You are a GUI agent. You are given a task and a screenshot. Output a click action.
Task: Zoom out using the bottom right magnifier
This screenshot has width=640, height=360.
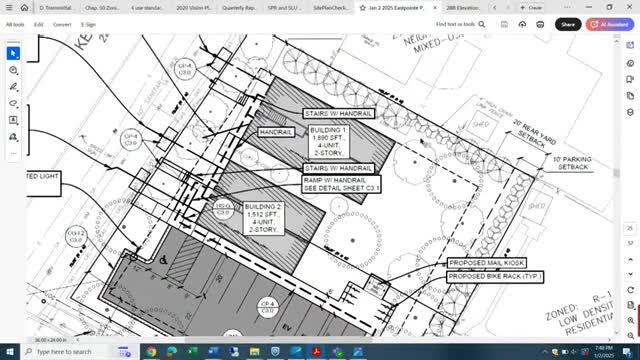630,336
